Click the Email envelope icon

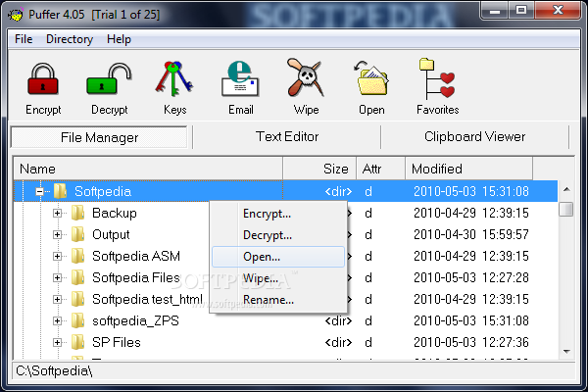pyautogui.click(x=240, y=78)
